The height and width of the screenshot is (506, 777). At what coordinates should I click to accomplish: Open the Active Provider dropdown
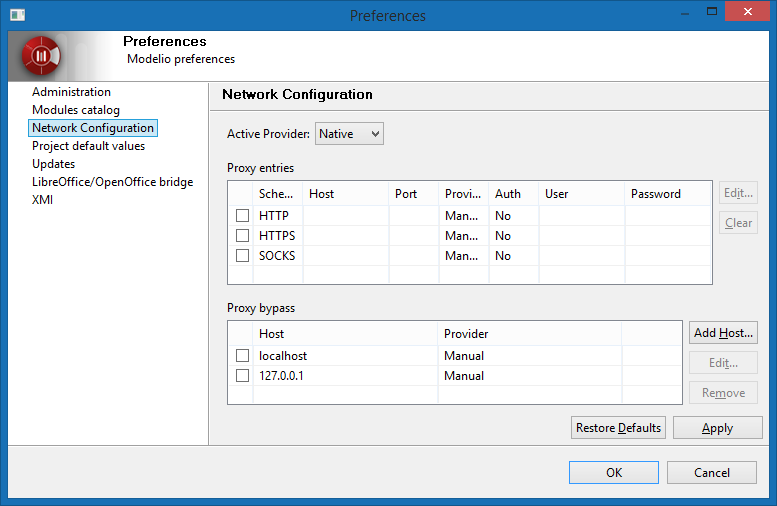point(349,134)
